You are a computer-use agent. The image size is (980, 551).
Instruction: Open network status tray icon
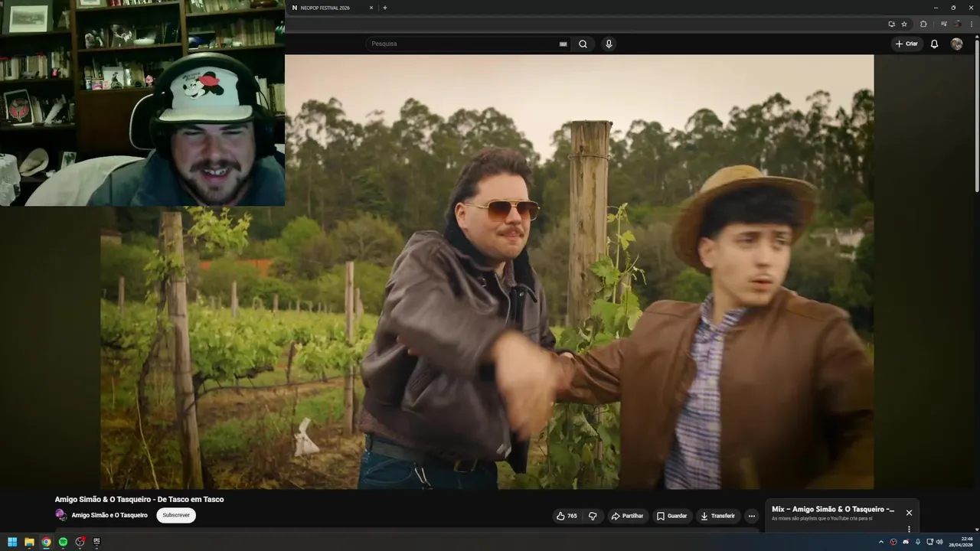point(929,542)
